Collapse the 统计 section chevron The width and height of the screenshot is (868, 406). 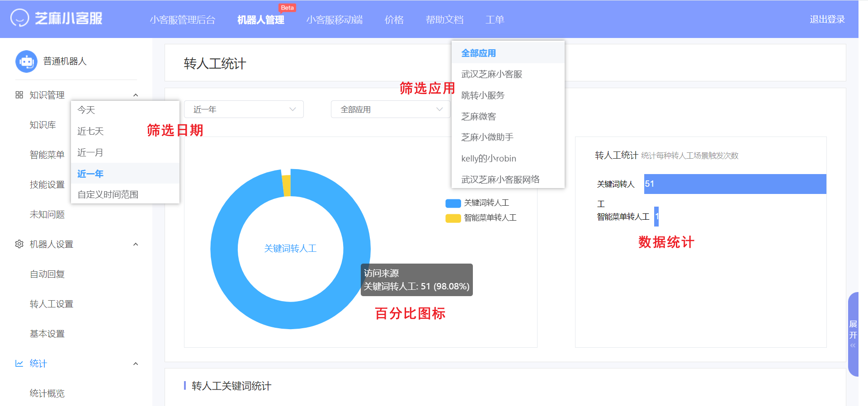[136, 364]
